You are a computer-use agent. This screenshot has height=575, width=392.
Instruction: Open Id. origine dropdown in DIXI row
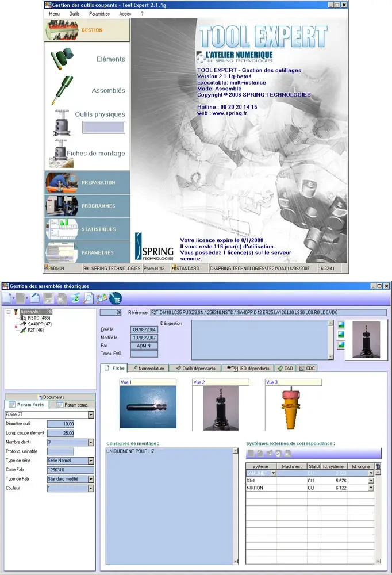pos(371,481)
